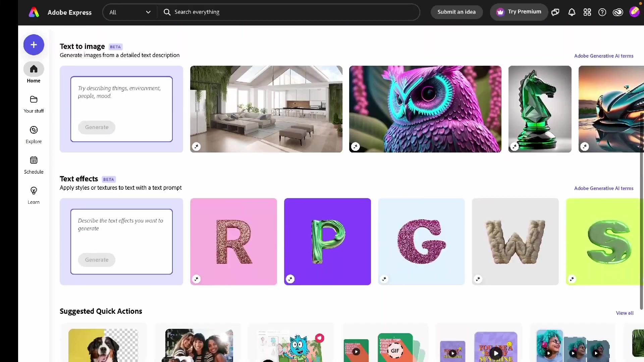This screenshot has width=644, height=362.
Task: Click View all quick actions link
Action: click(x=625, y=313)
